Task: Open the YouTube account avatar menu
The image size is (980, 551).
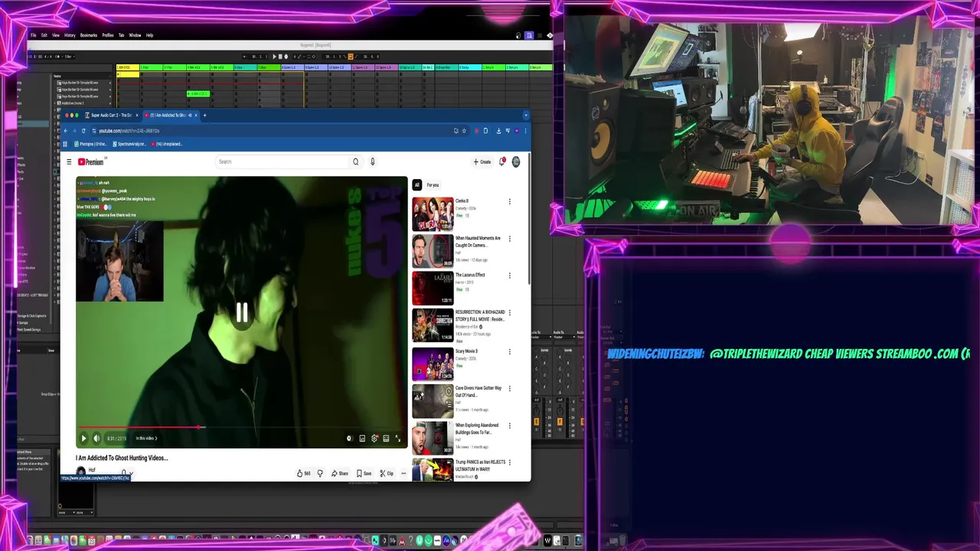Action: coord(516,161)
